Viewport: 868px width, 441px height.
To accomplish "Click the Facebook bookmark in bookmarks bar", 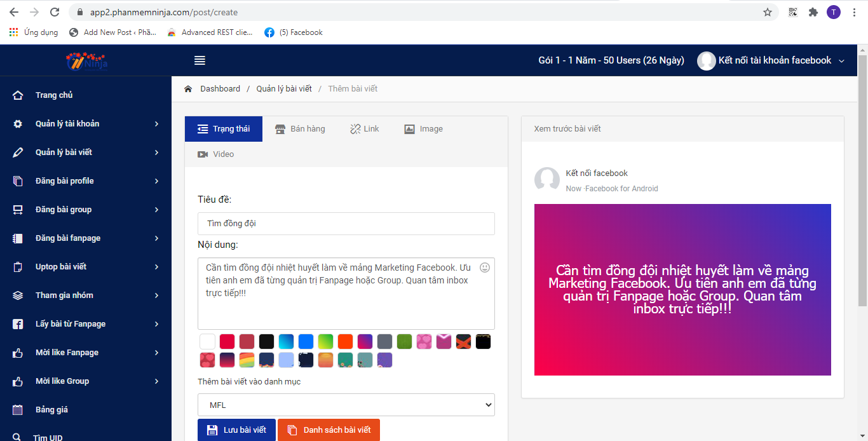I will coord(294,32).
